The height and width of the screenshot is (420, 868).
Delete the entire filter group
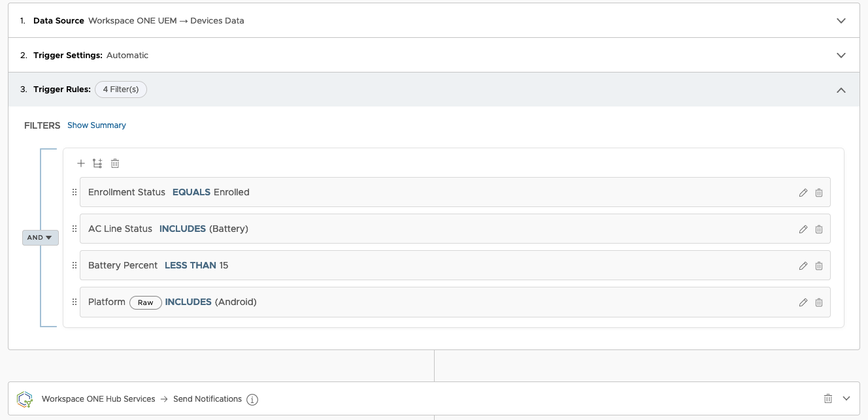[115, 163]
